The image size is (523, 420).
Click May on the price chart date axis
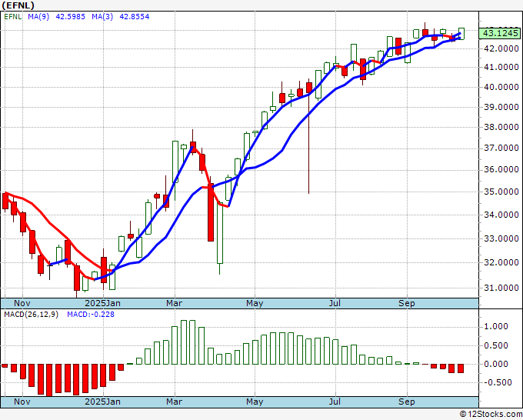tap(255, 303)
